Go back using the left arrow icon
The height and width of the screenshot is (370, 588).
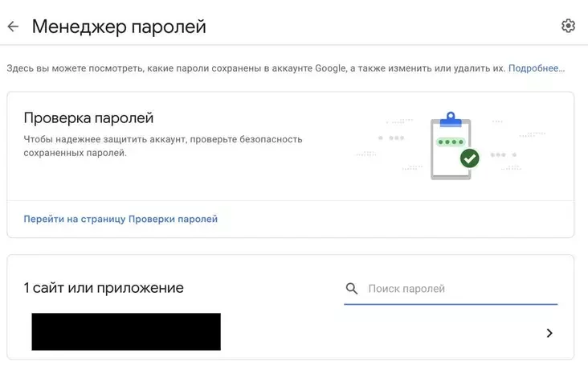click(13, 27)
